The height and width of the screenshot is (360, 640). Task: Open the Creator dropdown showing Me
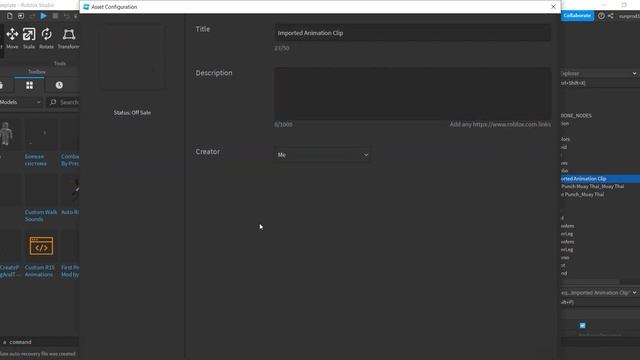322,155
